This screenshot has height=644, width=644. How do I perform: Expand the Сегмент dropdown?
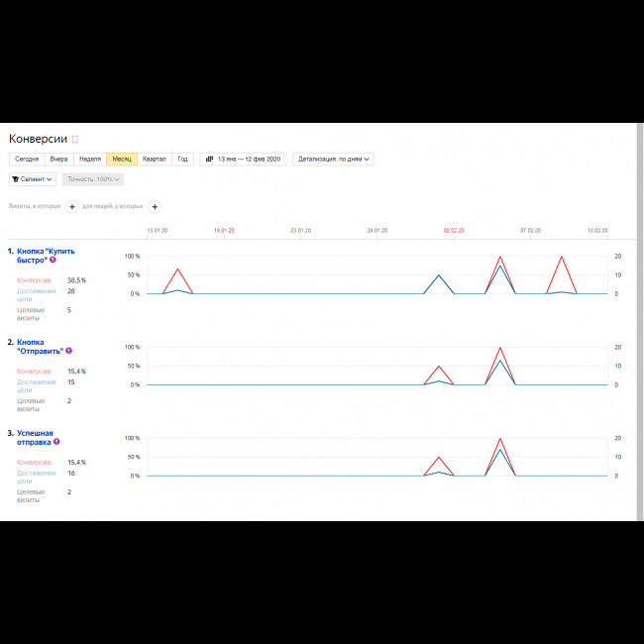[33, 179]
